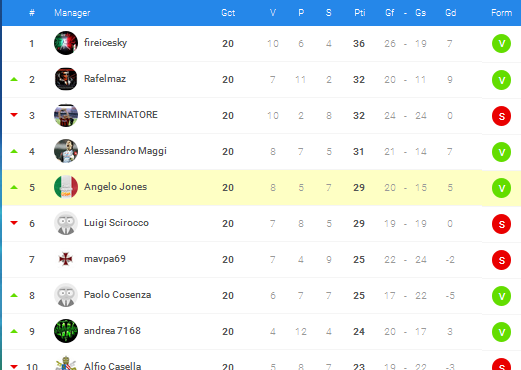Click STERMINATORE's avatar picture
Viewport: 521px width, 370px height.
point(66,115)
